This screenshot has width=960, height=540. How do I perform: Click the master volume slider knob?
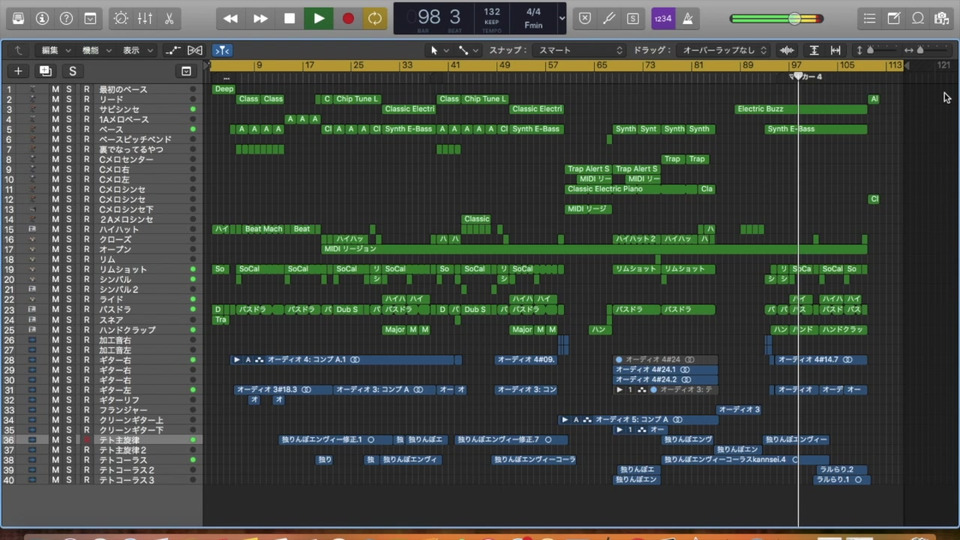pos(794,18)
